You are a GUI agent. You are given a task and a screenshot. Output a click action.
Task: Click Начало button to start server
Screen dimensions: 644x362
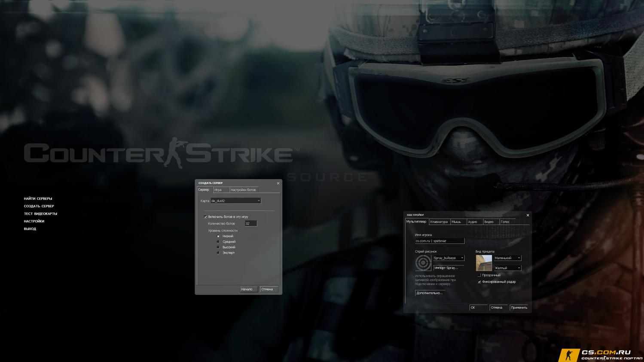click(249, 289)
